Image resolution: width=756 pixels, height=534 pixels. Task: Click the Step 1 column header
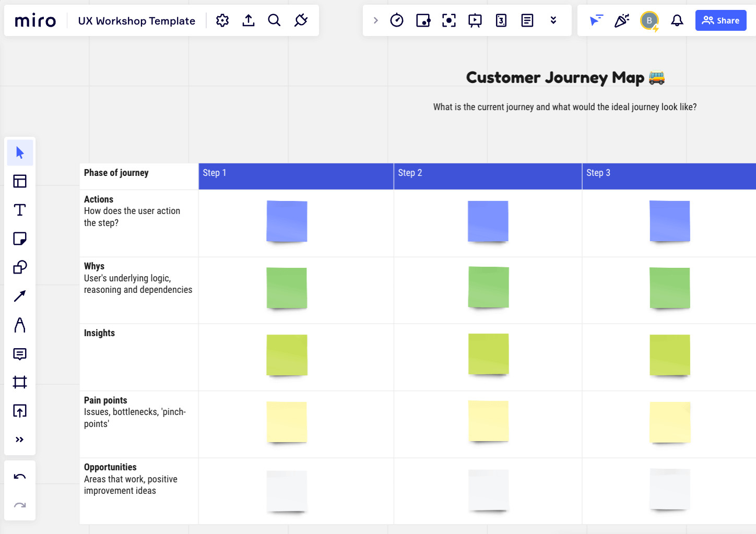click(296, 176)
